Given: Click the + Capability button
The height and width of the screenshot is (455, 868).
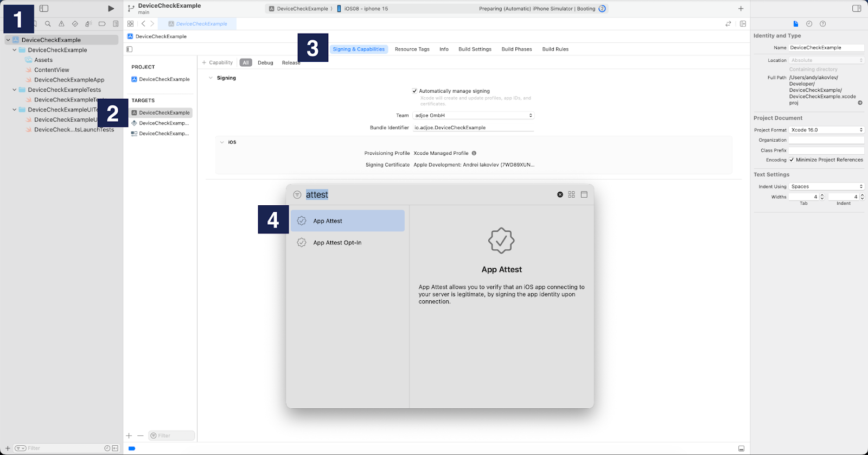Looking at the screenshot, I should [218, 63].
